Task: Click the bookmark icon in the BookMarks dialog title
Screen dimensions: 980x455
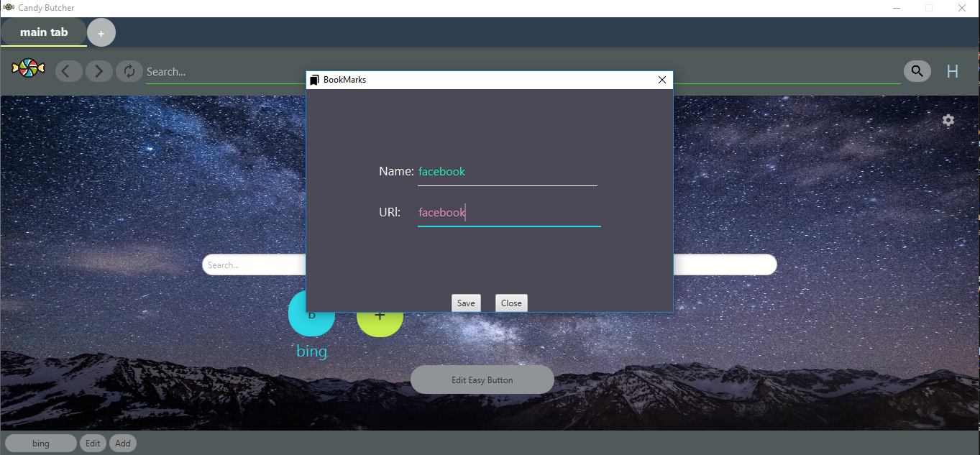Action: pyautogui.click(x=314, y=80)
